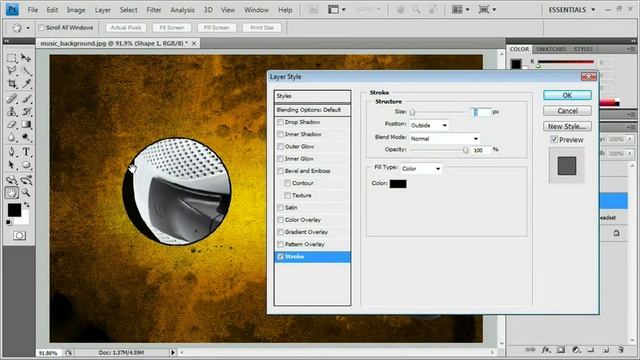
Task: Uncheck the Stroke checkbox
Action: click(x=280, y=257)
